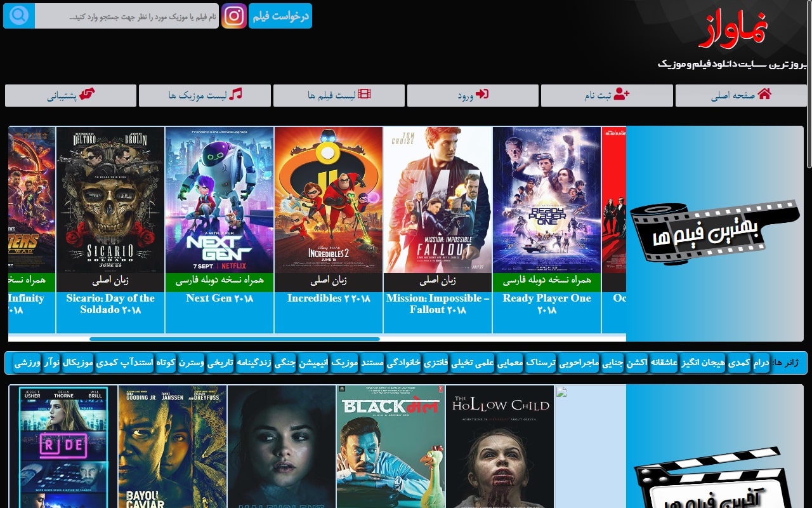Click the handshake icon beside پشتیبانی
Screen dimensions: 812x508
coord(87,95)
